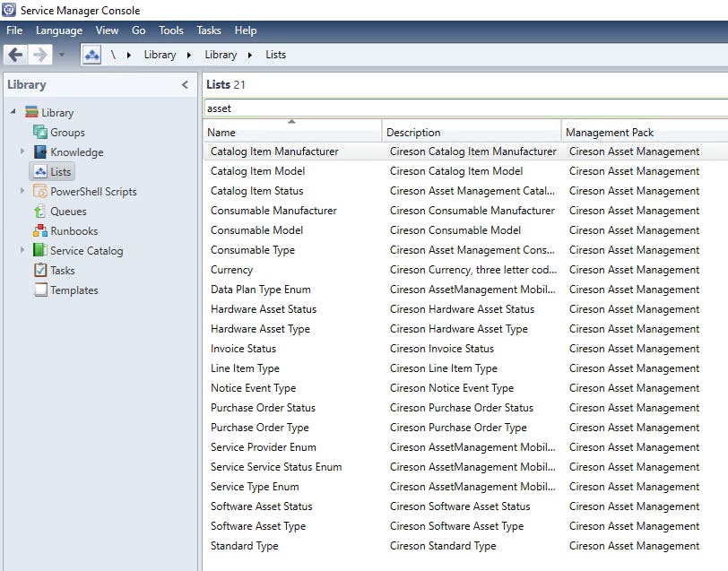The width and height of the screenshot is (728, 571).
Task: Click the Service Catalog icon
Action: tap(40, 251)
